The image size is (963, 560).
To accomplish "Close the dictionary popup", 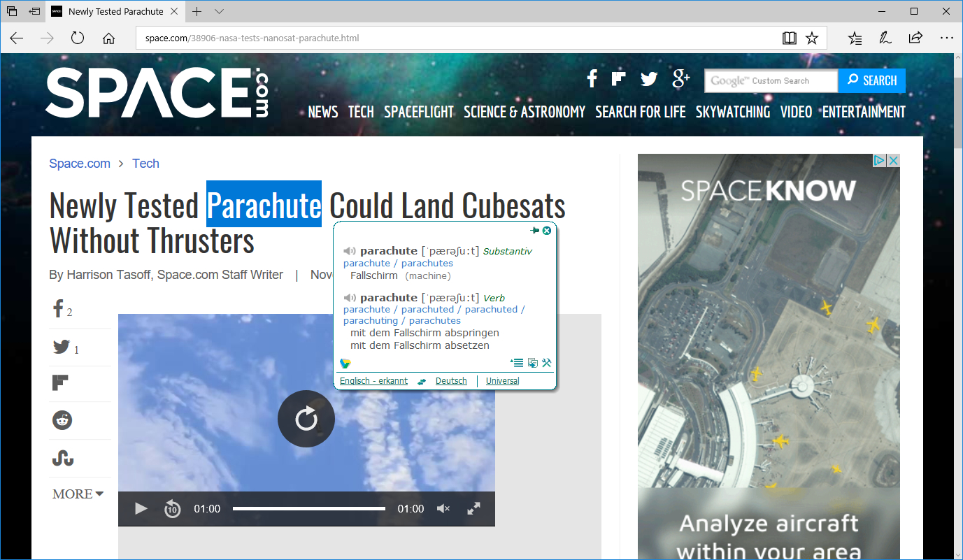I will 547,231.
